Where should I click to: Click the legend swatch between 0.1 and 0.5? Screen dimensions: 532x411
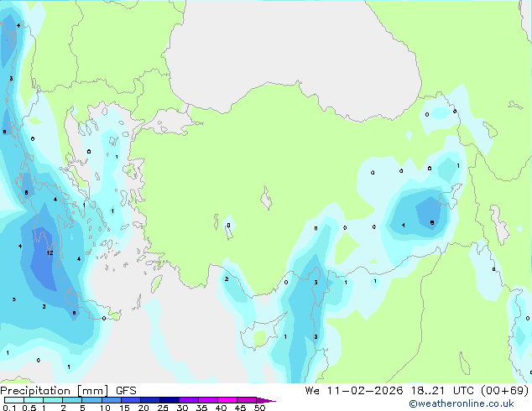coord(14,400)
